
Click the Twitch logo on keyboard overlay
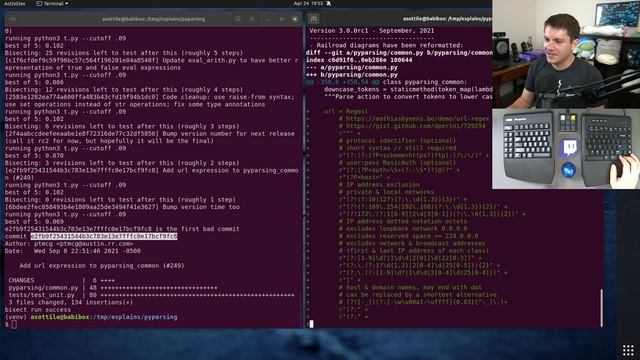click(x=569, y=148)
